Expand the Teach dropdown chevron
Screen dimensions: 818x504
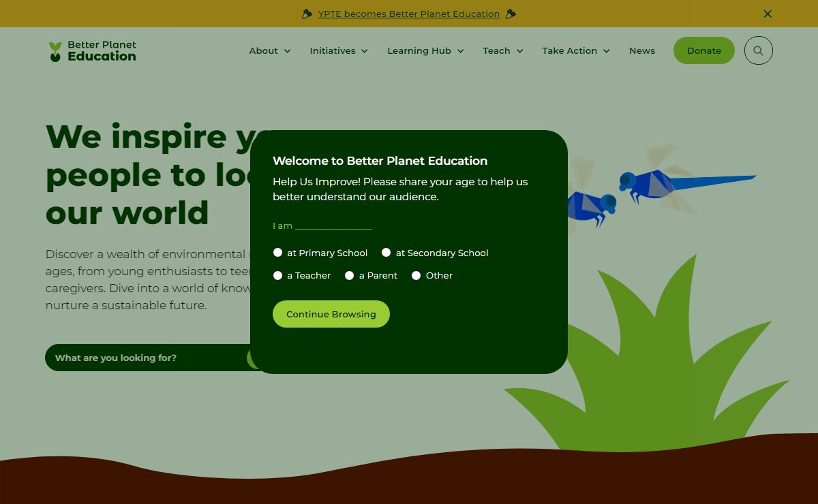519,51
